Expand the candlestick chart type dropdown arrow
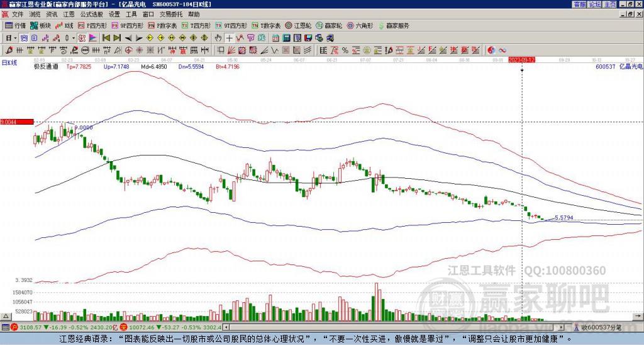644x345 pixels. pyautogui.click(x=73, y=38)
